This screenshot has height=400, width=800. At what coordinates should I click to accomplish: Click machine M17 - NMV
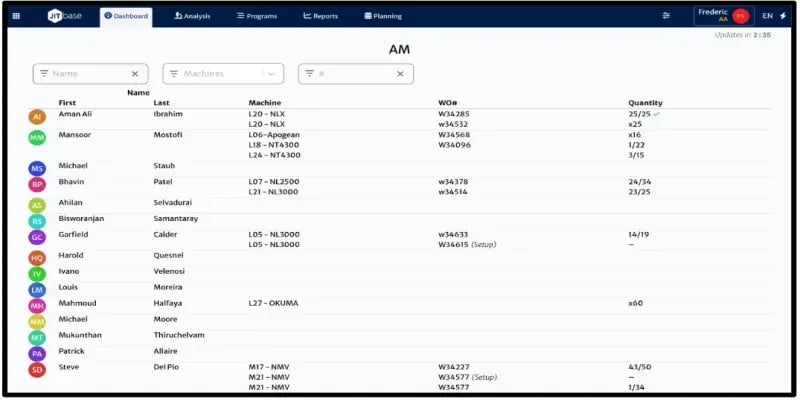[269, 367]
